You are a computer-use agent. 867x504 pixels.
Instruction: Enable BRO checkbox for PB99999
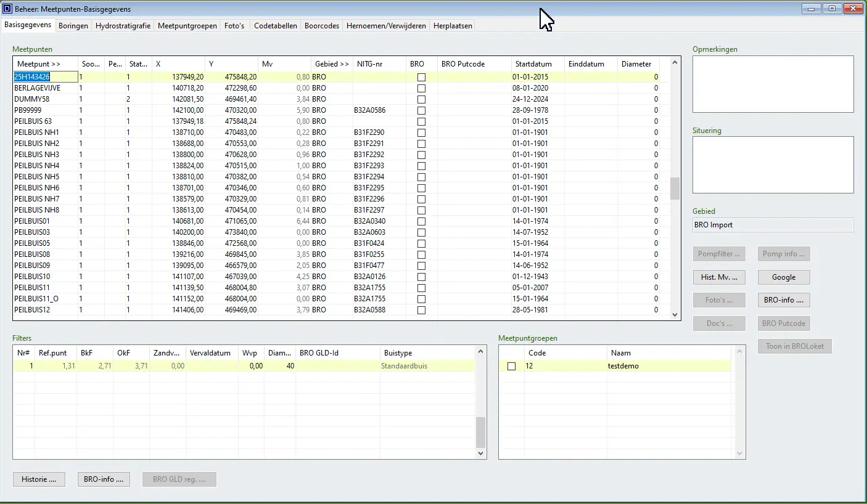point(421,110)
